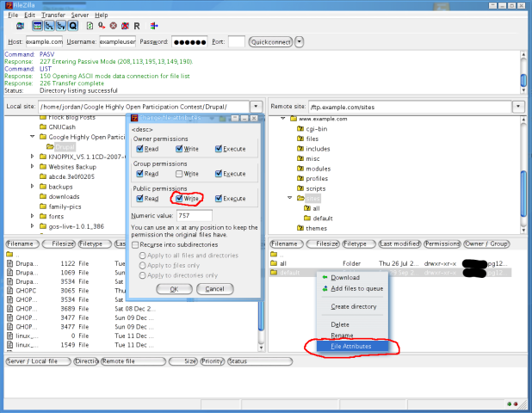Viewport: 532px width, 413px height.
Task: Enable Group Write permission checkbox
Action: [179, 174]
